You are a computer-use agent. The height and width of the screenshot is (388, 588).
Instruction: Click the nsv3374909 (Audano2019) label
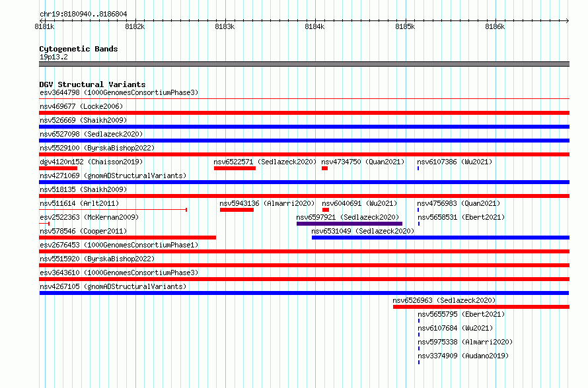tap(463, 356)
